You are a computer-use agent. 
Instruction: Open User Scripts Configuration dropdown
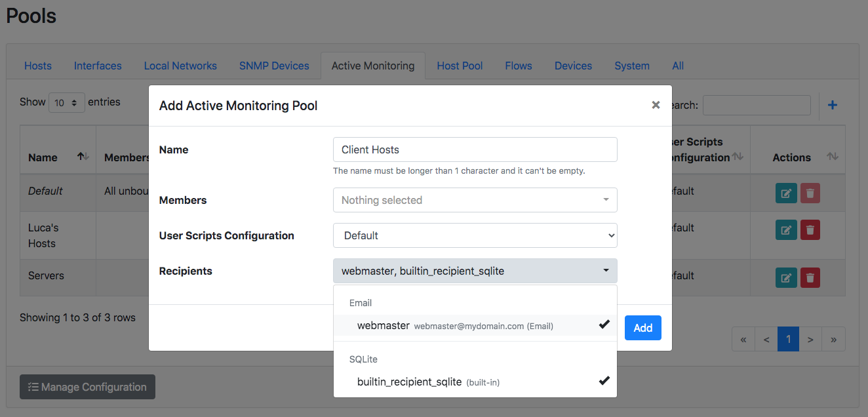(475, 235)
